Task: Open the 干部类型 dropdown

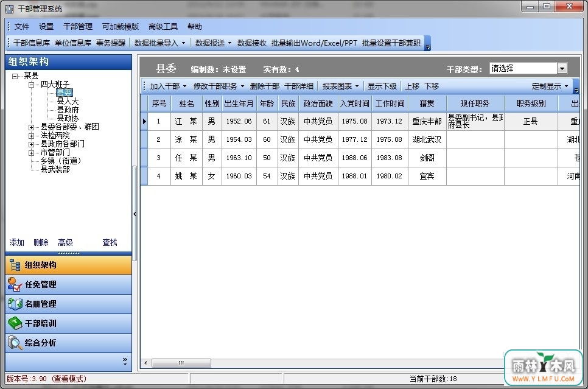Action: tap(562, 69)
